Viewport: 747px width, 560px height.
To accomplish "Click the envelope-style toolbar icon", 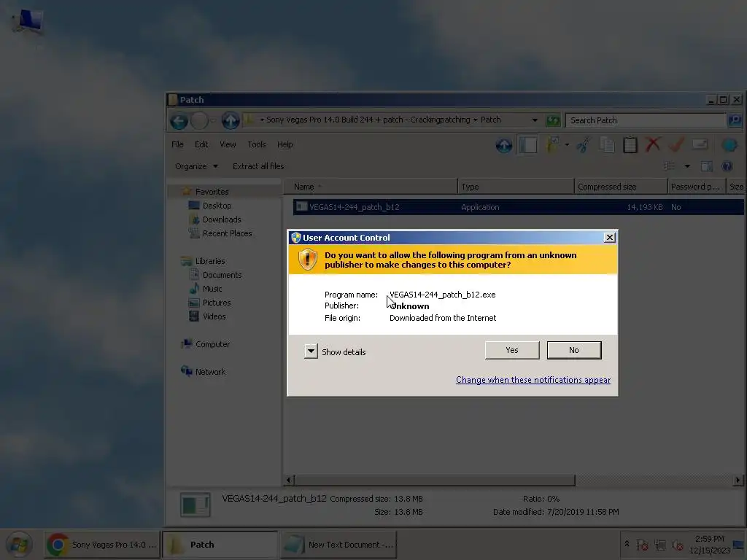I will 700,144.
